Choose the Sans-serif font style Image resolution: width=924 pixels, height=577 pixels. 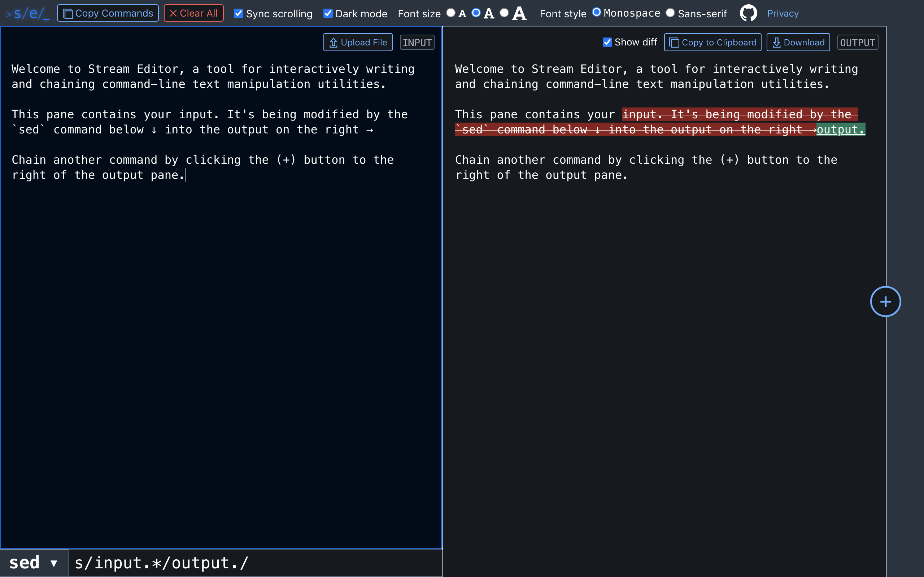click(670, 13)
